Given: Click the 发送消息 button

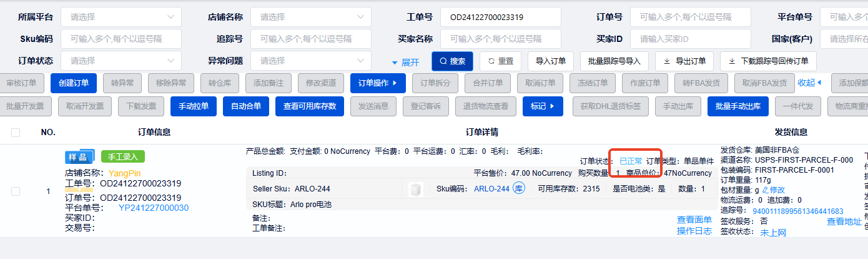Looking at the screenshot, I should (x=373, y=106).
